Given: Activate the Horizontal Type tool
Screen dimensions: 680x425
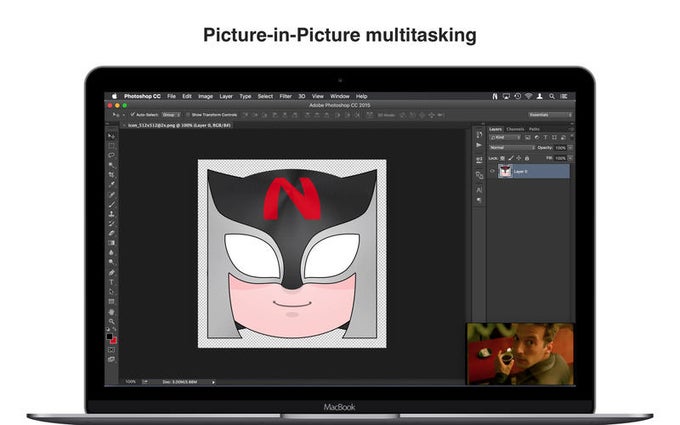Looking at the screenshot, I should (111, 282).
